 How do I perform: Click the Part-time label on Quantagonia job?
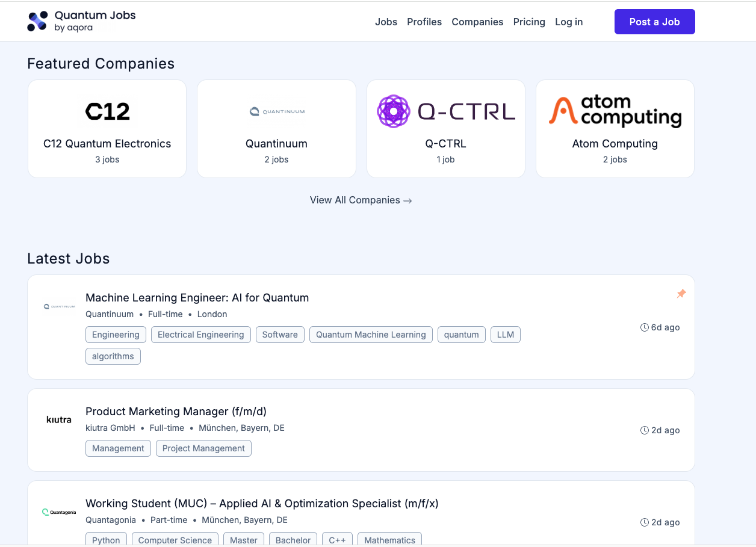(x=169, y=520)
